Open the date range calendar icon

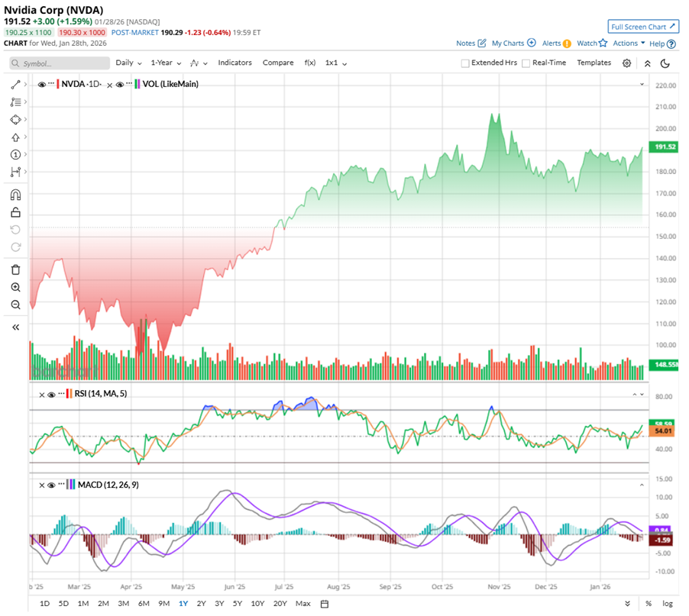(325, 604)
